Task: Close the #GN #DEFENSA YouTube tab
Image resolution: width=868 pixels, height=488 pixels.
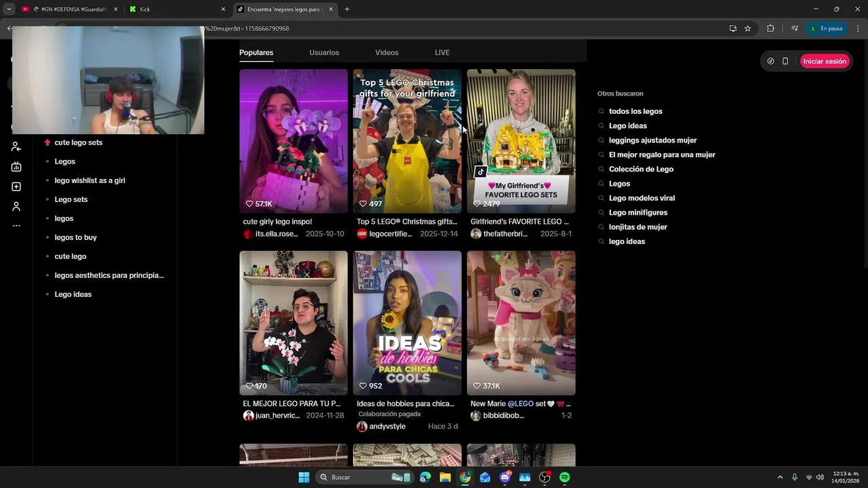Action: [115, 9]
